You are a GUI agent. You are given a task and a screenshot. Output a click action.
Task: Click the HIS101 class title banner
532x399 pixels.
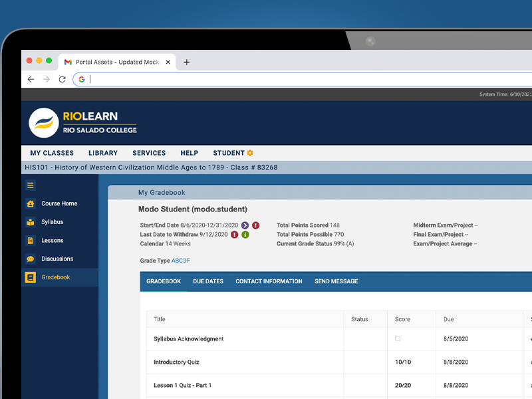coord(151,168)
